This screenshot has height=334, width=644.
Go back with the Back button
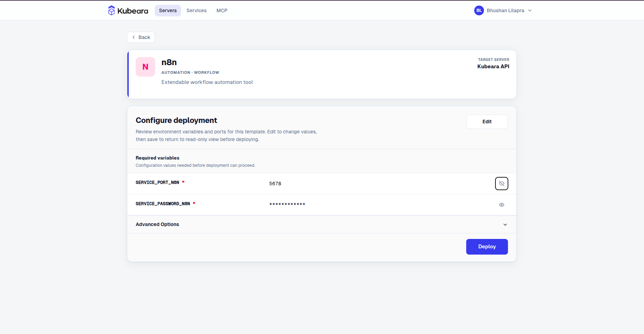[141, 37]
